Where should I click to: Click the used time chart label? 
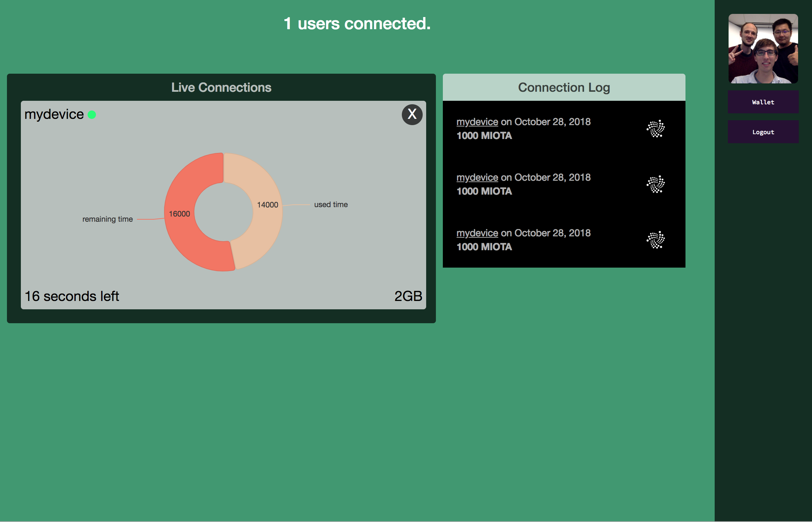tap(331, 205)
